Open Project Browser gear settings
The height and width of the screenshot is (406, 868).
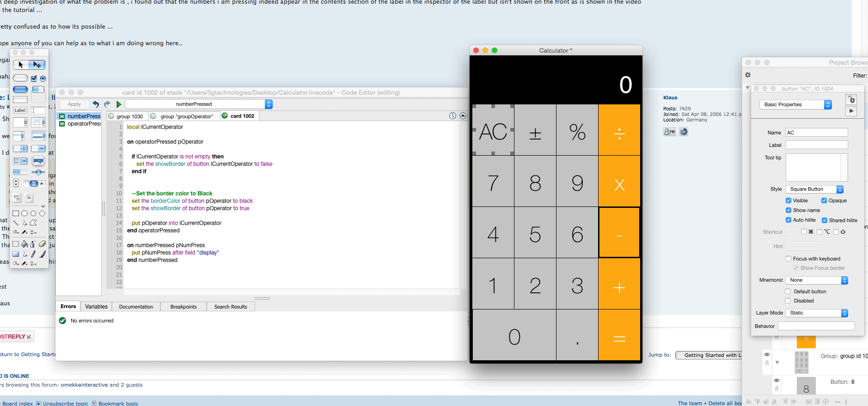coord(748,75)
